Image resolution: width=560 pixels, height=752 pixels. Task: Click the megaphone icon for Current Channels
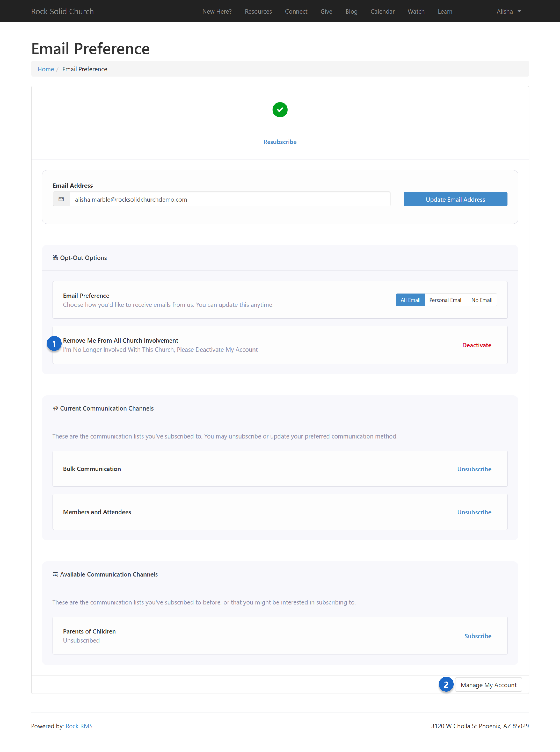pos(55,408)
